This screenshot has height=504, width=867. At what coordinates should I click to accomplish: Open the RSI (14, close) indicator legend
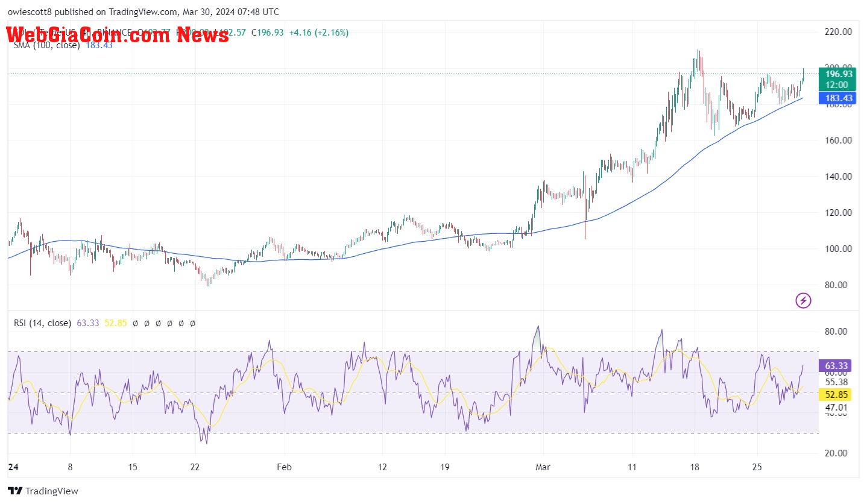(42, 323)
